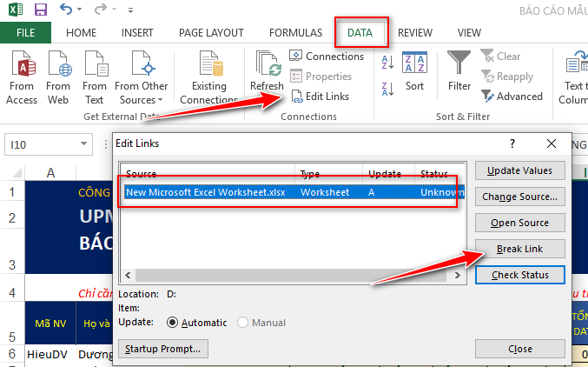Open Startup Prompt settings
588x367 pixels.
(x=163, y=349)
